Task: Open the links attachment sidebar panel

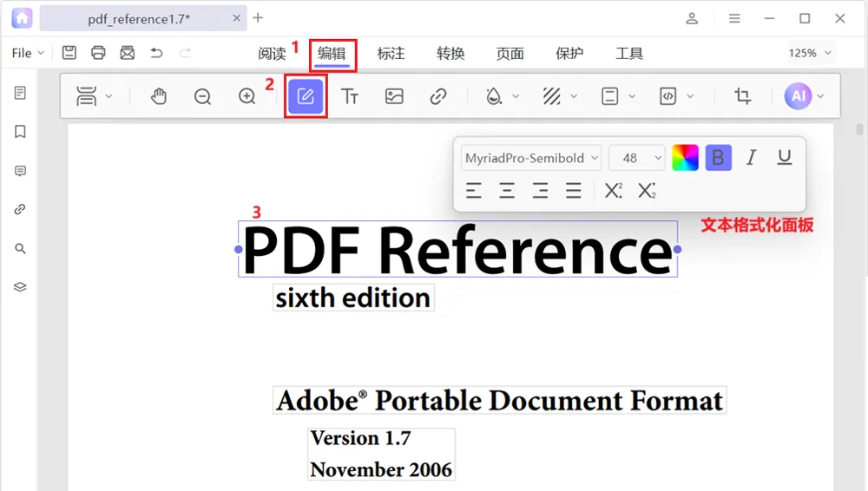Action: click(20, 209)
